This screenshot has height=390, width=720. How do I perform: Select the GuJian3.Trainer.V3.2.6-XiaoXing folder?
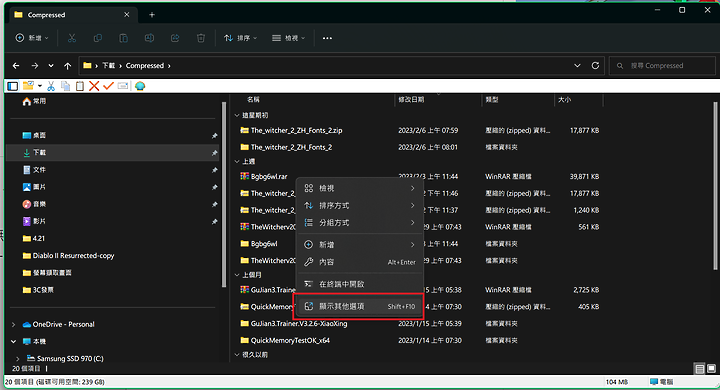(x=299, y=324)
